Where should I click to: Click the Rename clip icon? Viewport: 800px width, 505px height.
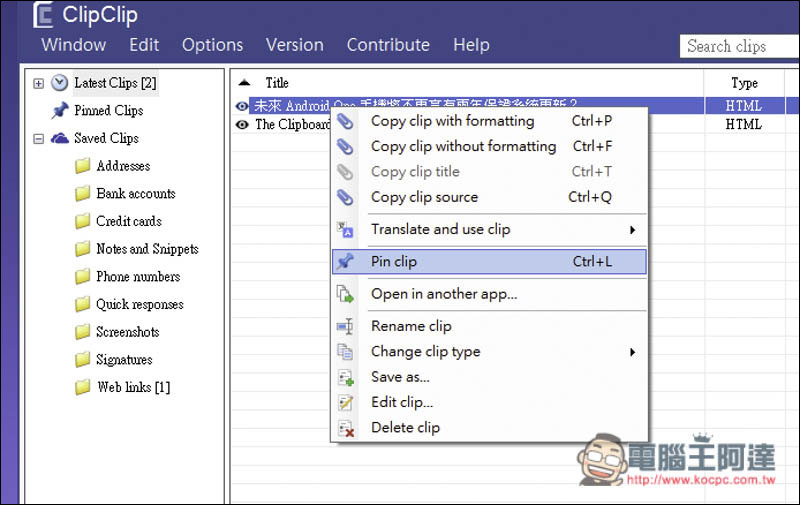345,326
